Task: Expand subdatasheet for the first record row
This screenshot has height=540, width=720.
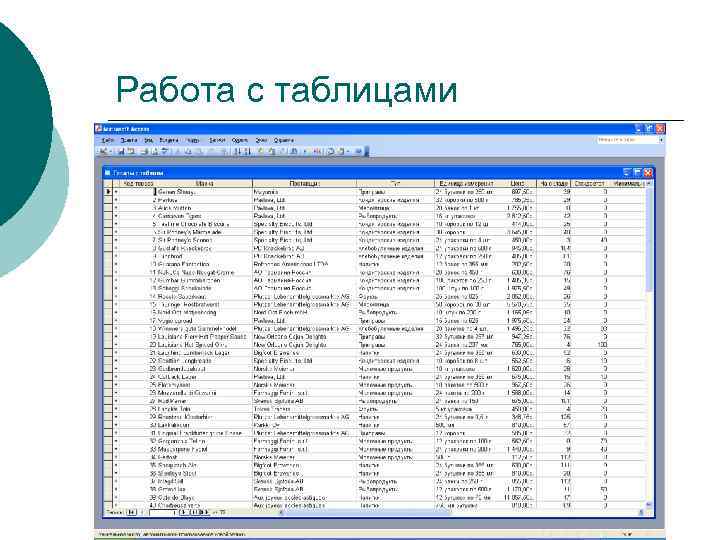Action: (116, 191)
